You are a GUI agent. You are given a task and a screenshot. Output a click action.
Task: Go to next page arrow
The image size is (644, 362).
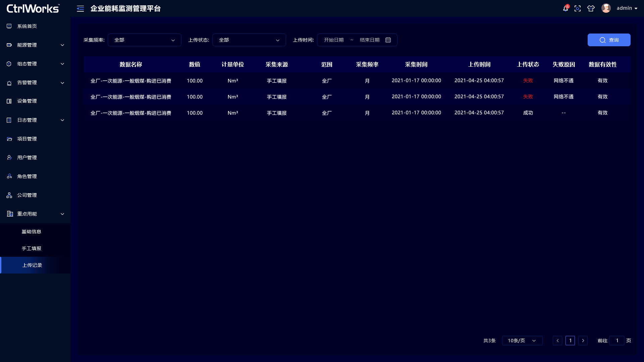pos(583,341)
